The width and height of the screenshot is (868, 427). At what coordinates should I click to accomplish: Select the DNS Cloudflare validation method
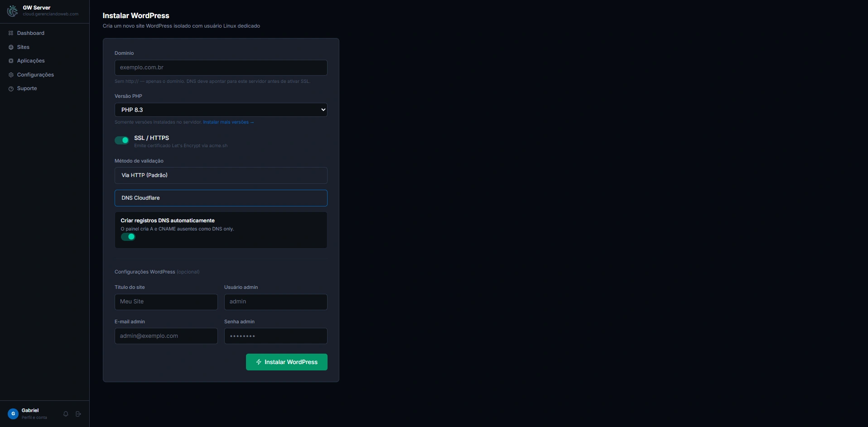point(221,198)
